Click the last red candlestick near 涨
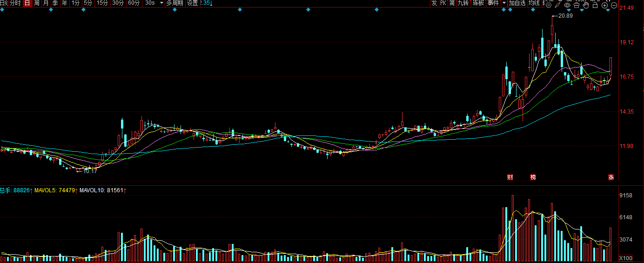644x263 pixels. (x=611, y=67)
